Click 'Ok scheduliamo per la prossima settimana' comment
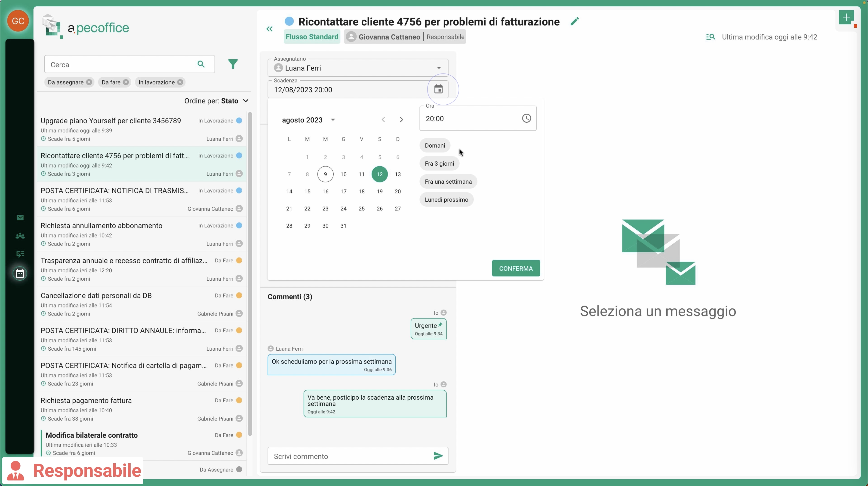Image resolution: width=868 pixels, height=486 pixels. pos(332,364)
